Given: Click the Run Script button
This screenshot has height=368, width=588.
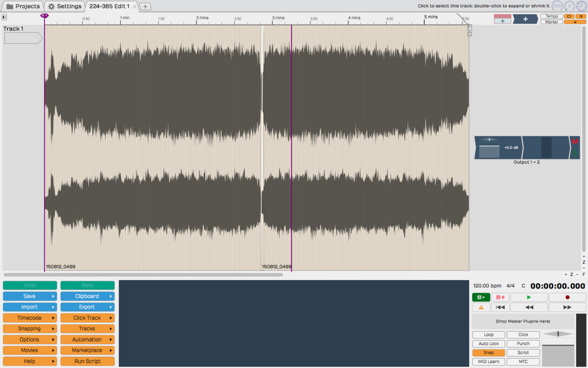Looking at the screenshot, I should coord(87,361).
